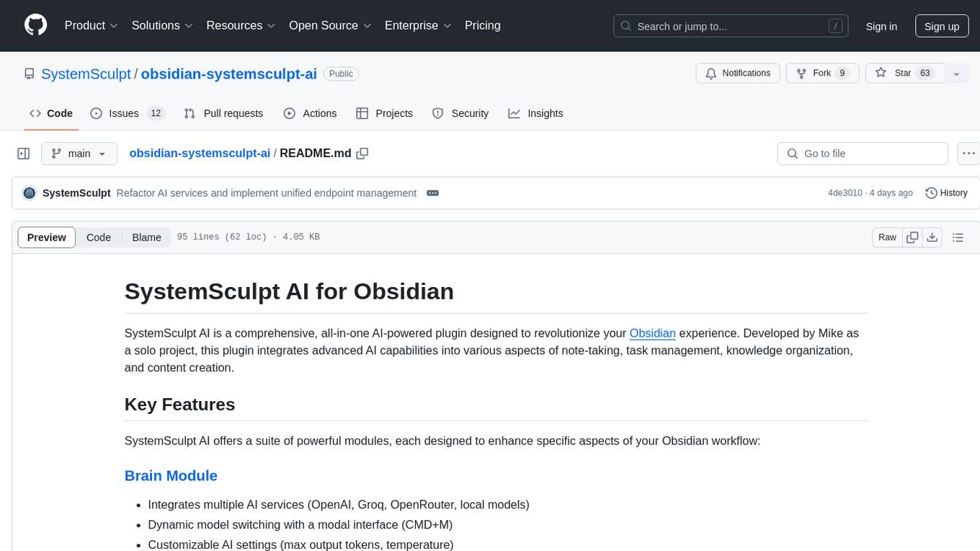Expand the commit message details ellipsis

(432, 193)
